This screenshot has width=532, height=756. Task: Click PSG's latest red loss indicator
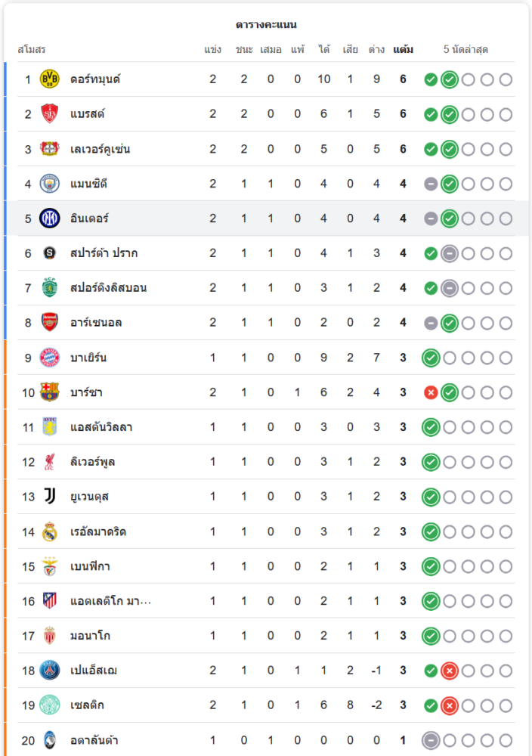450,671
